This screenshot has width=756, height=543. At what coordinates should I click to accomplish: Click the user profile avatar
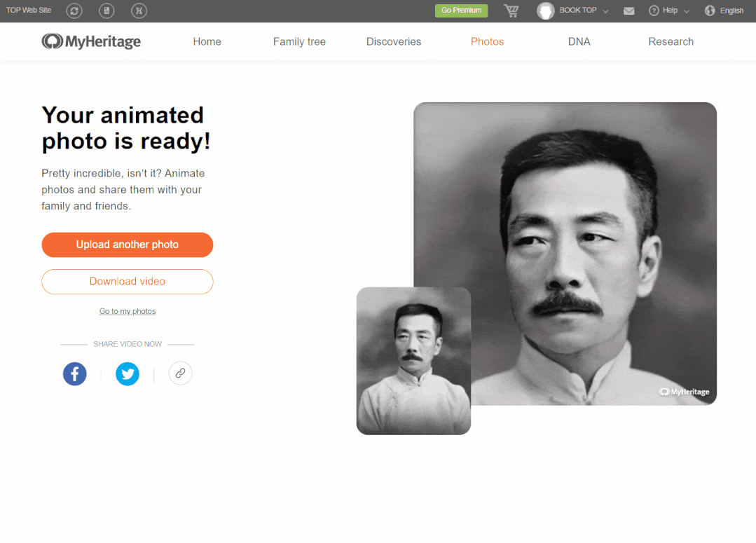coord(545,11)
